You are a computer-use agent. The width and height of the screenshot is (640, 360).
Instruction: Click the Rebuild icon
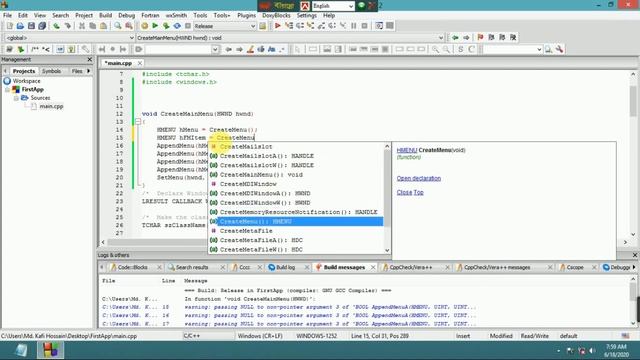pyautogui.click(x=177, y=26)
